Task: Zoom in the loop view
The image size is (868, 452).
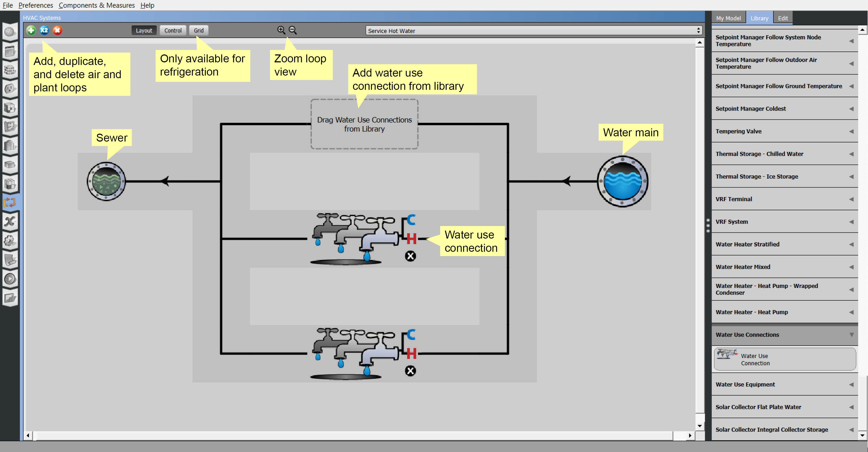Action: pyautogui.click(x=281, y=30)
